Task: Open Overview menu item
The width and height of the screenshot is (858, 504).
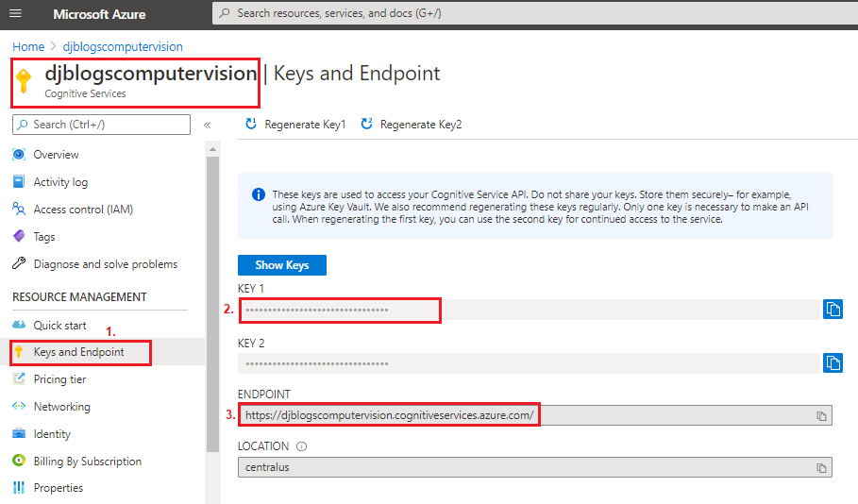Action: coord(56,155)
